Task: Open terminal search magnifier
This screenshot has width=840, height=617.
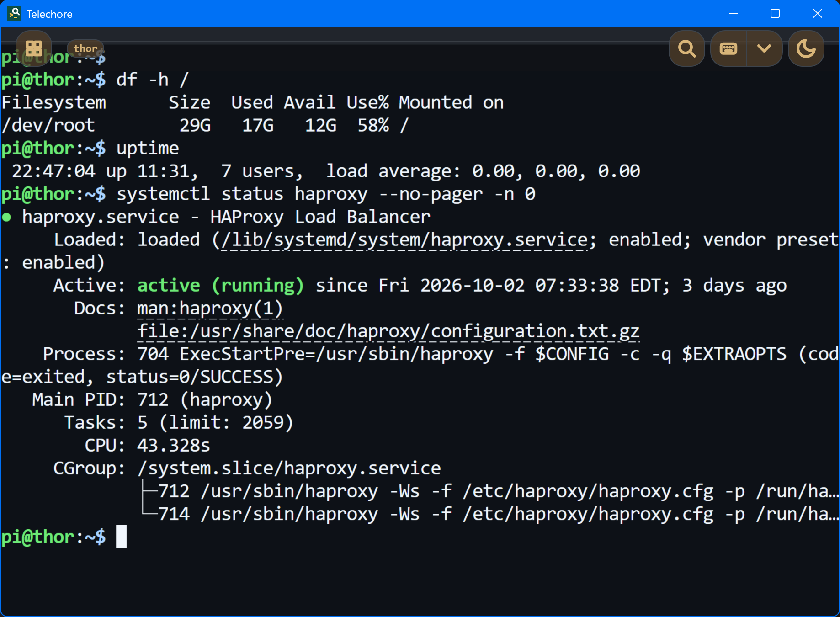Action: pyautogui.click(x=687, y=48)
